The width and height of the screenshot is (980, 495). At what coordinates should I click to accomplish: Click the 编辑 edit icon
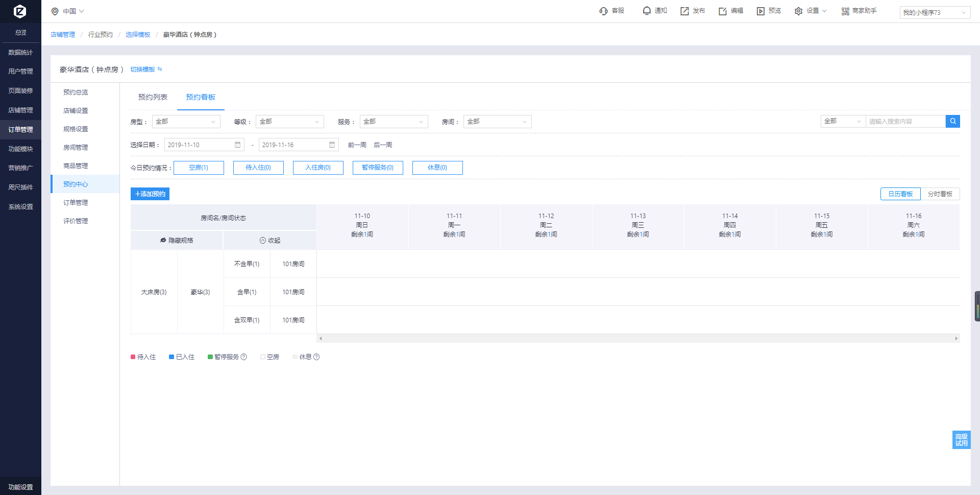click(723, 11)
